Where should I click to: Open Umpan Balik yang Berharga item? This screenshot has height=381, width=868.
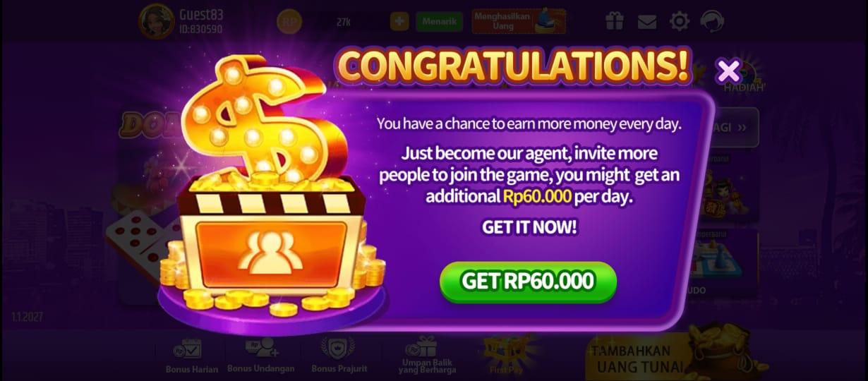[426, 355]
